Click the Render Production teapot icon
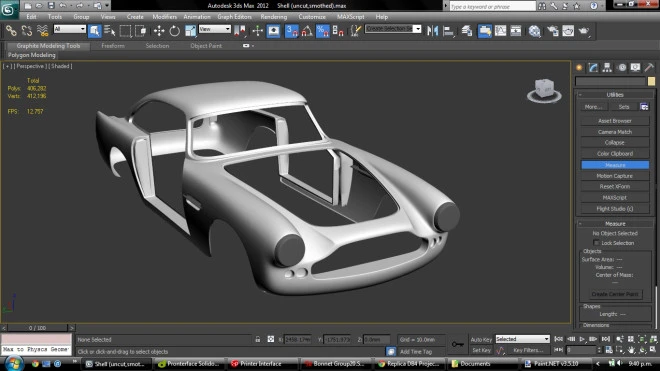The width and height of the screenshot is (660, 371). coord(584,31)
